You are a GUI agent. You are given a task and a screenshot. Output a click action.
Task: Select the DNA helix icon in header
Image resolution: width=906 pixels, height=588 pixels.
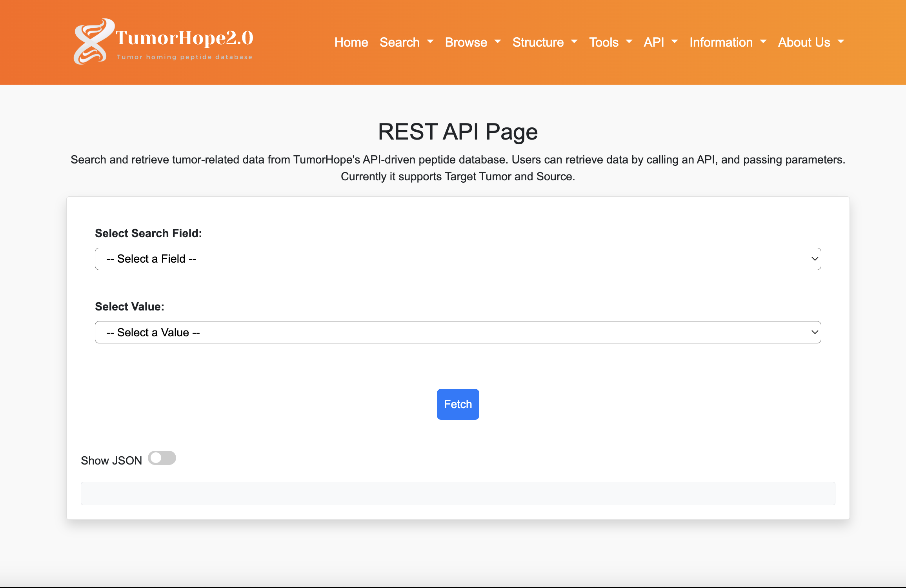click(x=93, y=41)
